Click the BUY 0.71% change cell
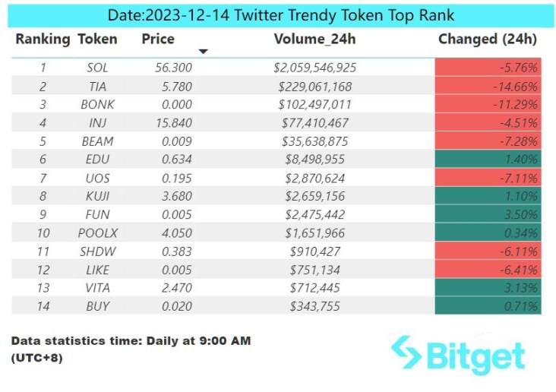556x392 pixels. pos(488,306)
